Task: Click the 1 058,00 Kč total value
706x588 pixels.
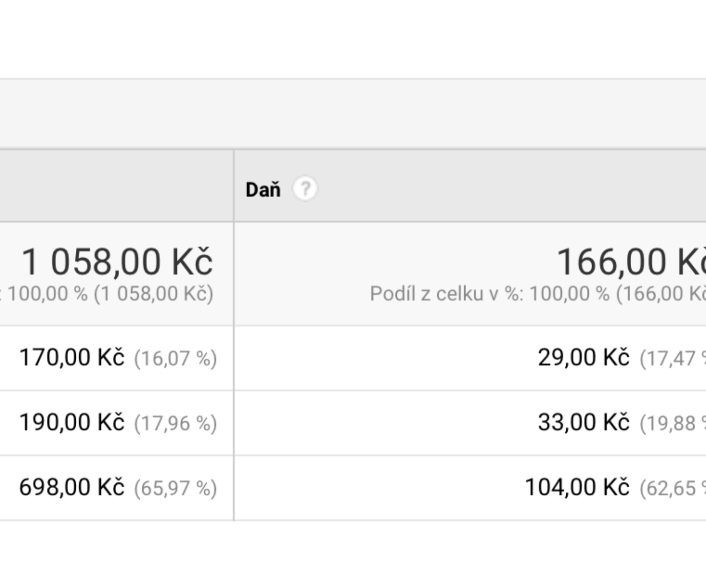Action: point(117,262)
